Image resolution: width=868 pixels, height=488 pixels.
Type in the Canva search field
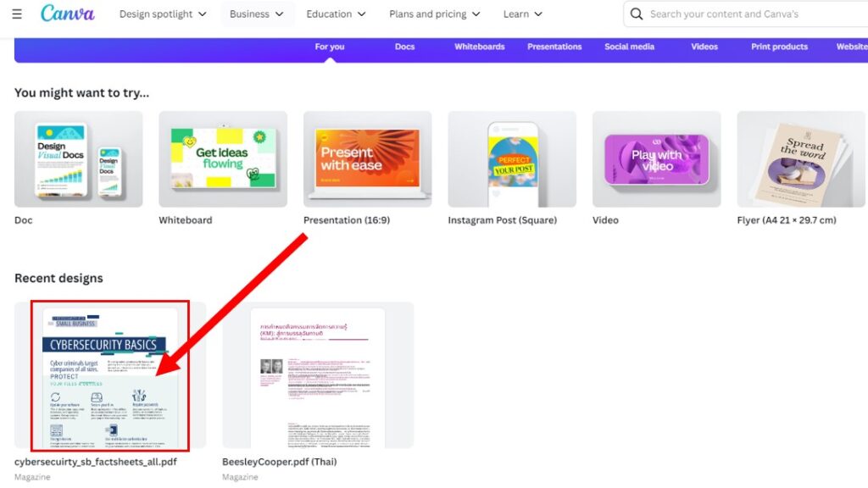746,14
